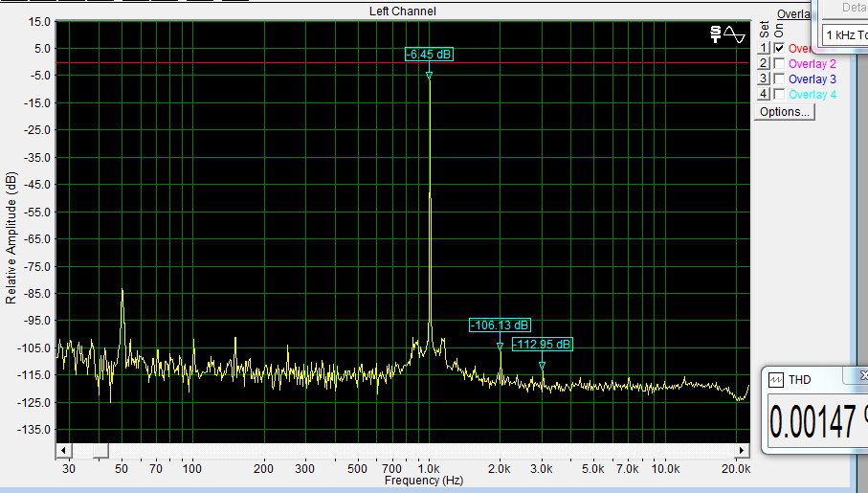Click the Set 4 overlay button
Image resolution: width=868 pixels, height=493 pixels.
click(x=764, y=94)
